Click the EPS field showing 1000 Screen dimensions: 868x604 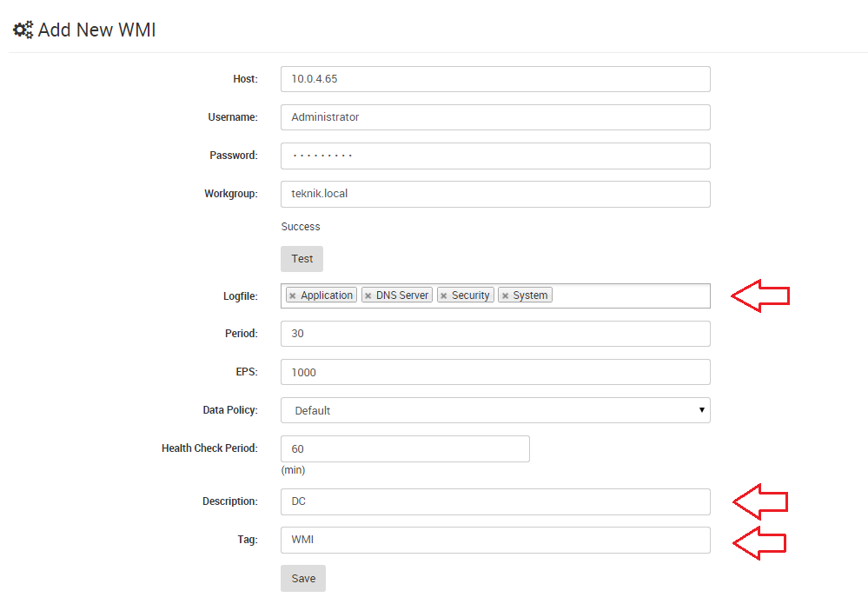point(495,372)
